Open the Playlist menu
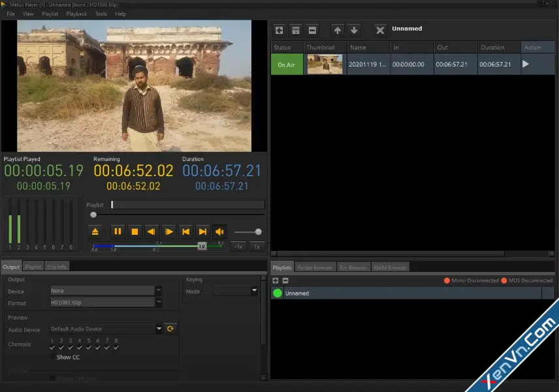559x392 pixels. click(x=50, y=14)
